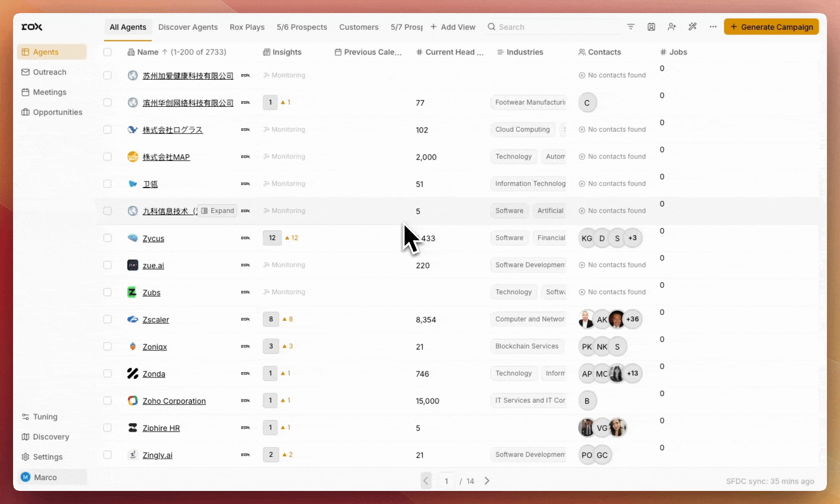Click the contact book icon in the toolbar

pyautogui.click(x=651, y=27)
